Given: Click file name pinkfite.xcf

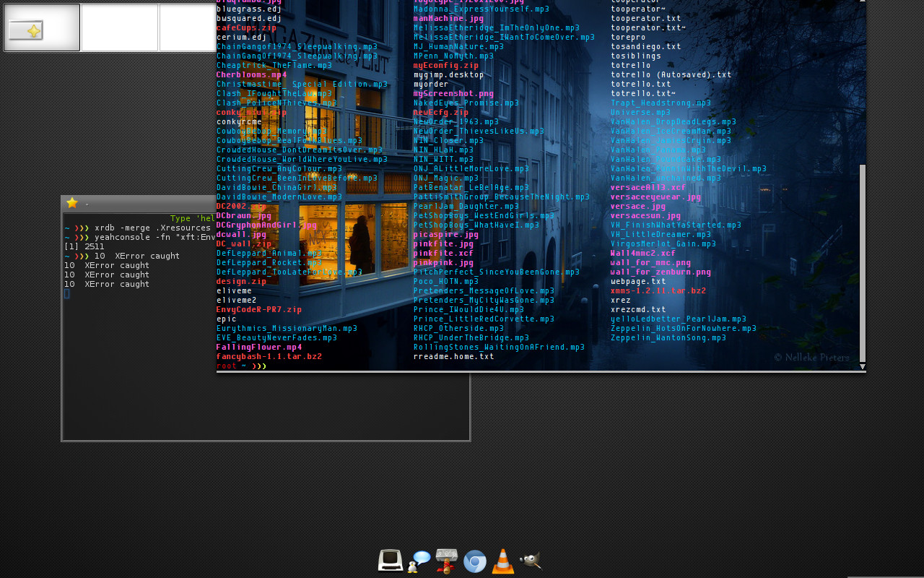Looking at the screenshot, I should click(443, 253).
